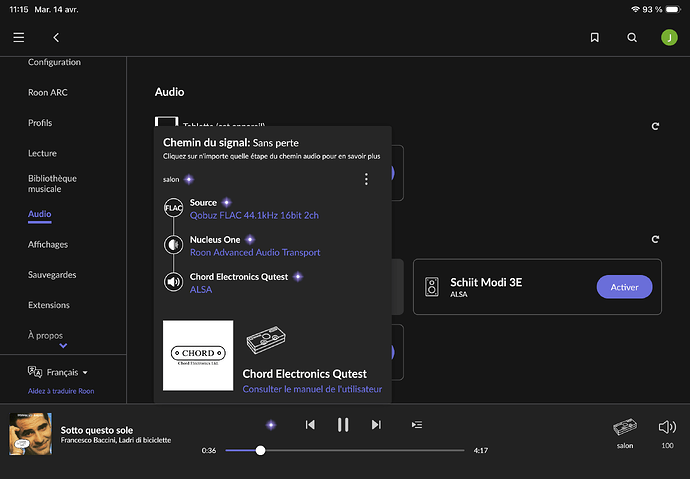Open bookmarks from the top bar
This screenshot has height=479, width=690.
pos(595,37)
